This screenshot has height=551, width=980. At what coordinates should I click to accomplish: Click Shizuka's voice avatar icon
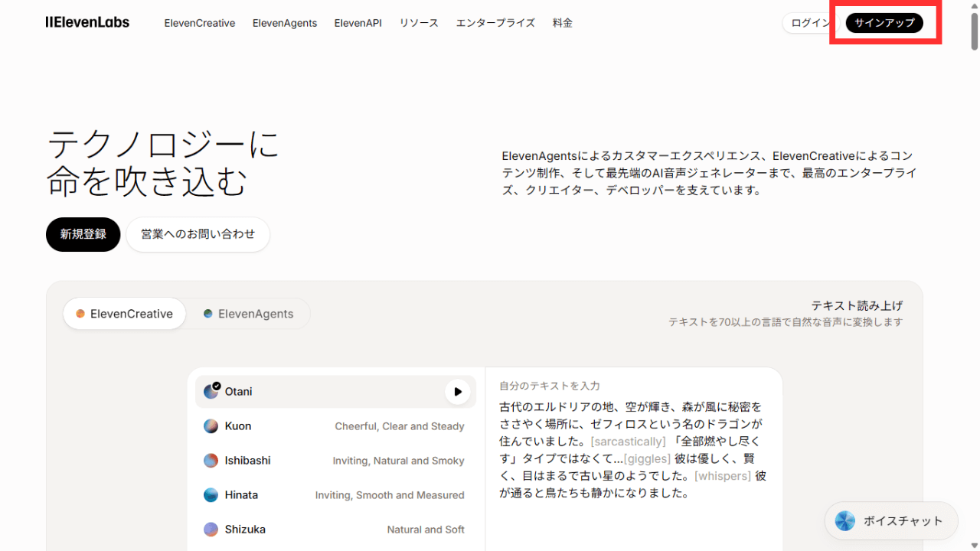(211, 530)
